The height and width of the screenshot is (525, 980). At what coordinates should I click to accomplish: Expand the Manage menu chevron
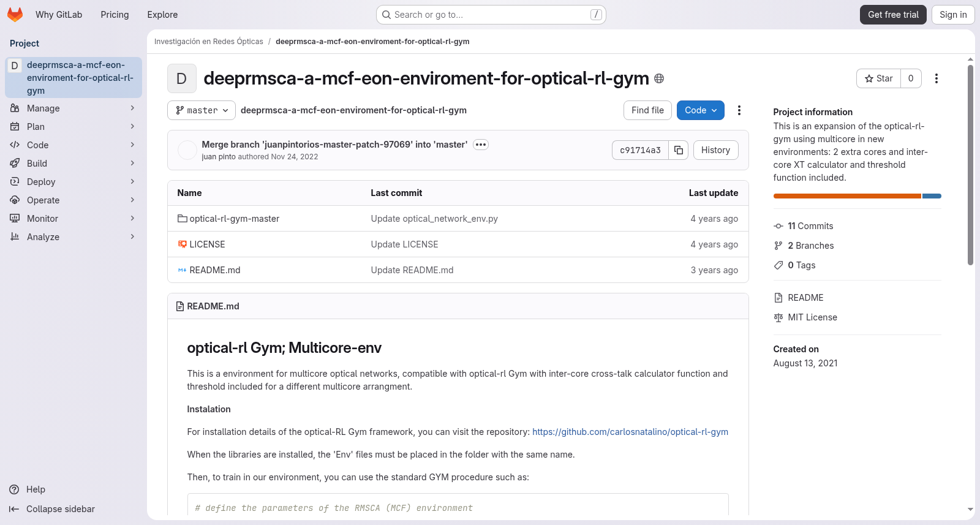[x=132, y=108]
